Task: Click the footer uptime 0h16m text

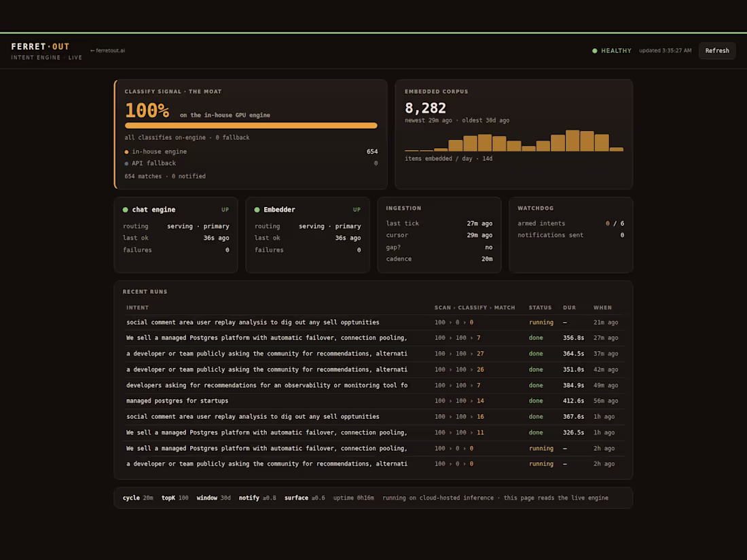Action: [354, 498]
